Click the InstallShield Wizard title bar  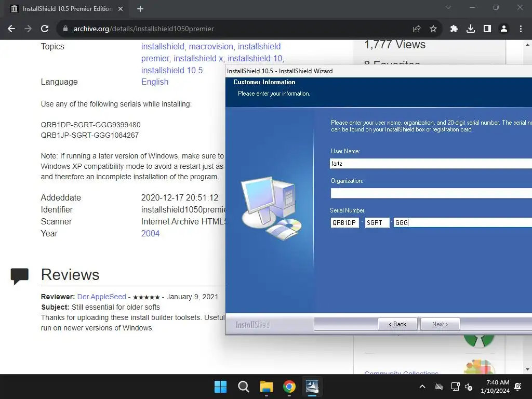[x=379, y=71]
